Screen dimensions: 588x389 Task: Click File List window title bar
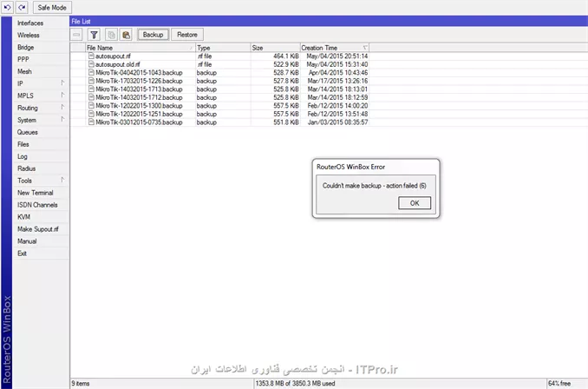click(x=329, y=22)
